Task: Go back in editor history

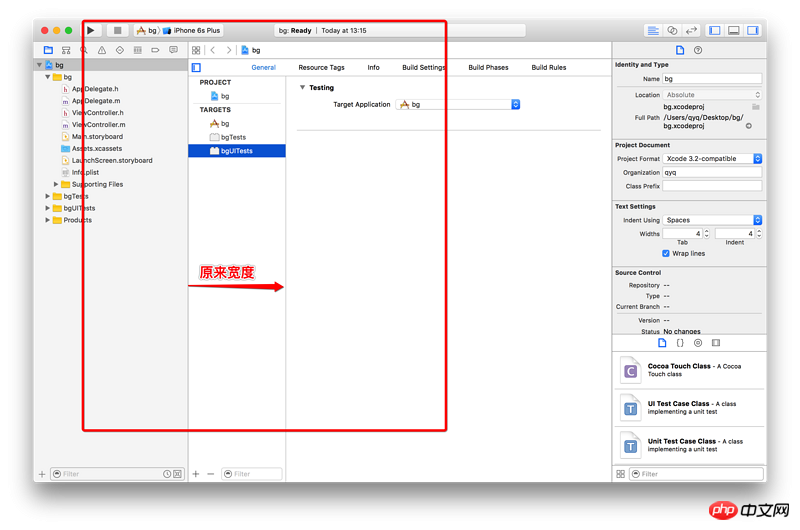Action: pyautogui.click(x=213, y=50)
